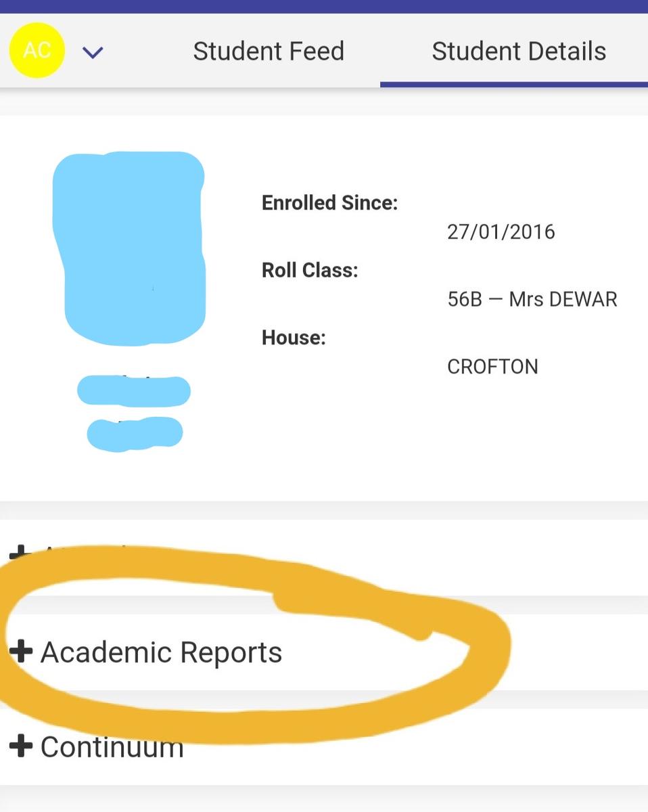
Task: Click the house value CROFTON
Action: 492,367
